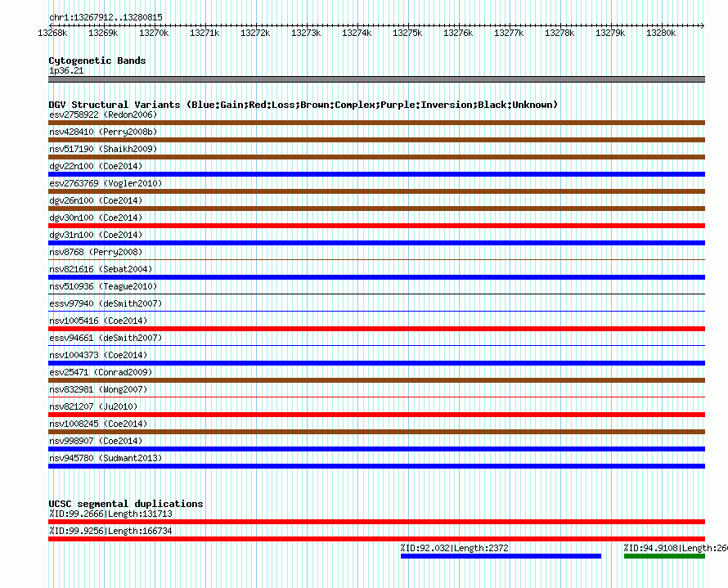Open the nsv8768 (Perry2008) variant label

[96, 252]
